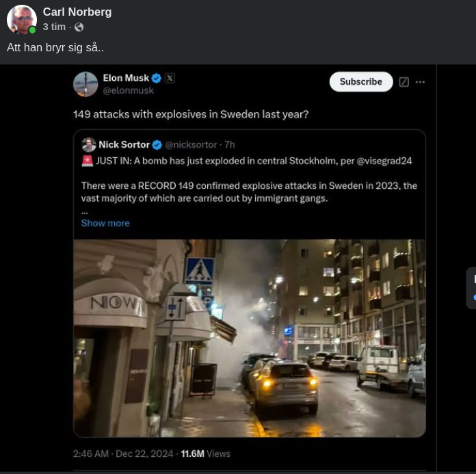Open the Stockholm street explosion photo
This screenshot has height=474, width=476.
click(x=249, y=338)
